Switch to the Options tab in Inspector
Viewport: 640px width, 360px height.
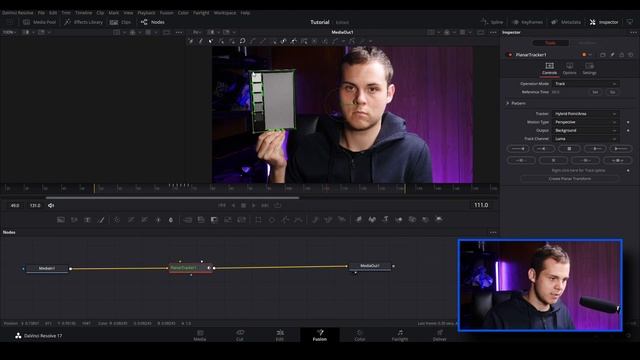tap(569, 68)
